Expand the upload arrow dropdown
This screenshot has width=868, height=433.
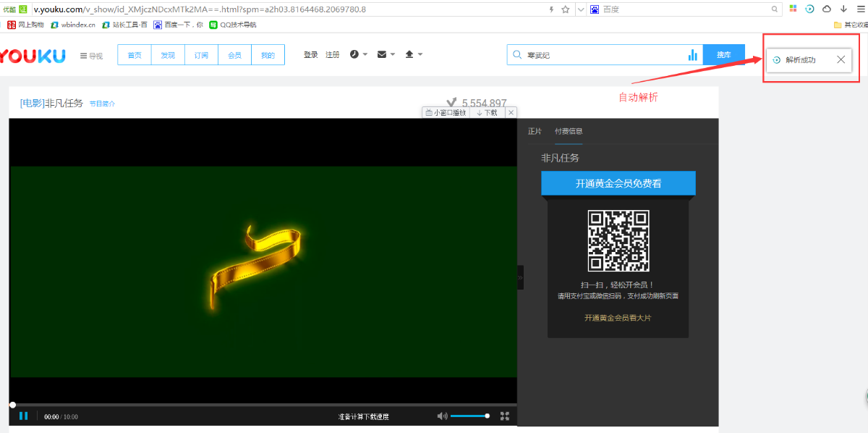click(x=413, y=54)
